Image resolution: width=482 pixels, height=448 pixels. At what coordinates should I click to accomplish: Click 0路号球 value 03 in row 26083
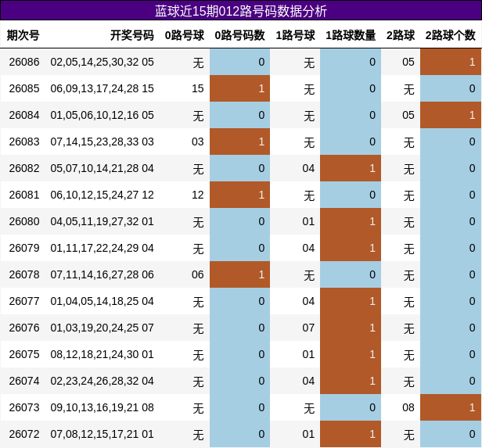pyautogui.click(x=198, y=142)
